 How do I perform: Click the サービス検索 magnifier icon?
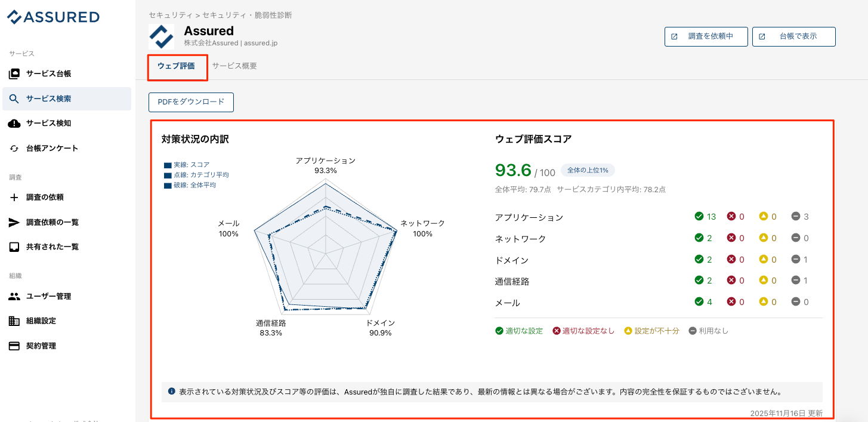[14, 99]
